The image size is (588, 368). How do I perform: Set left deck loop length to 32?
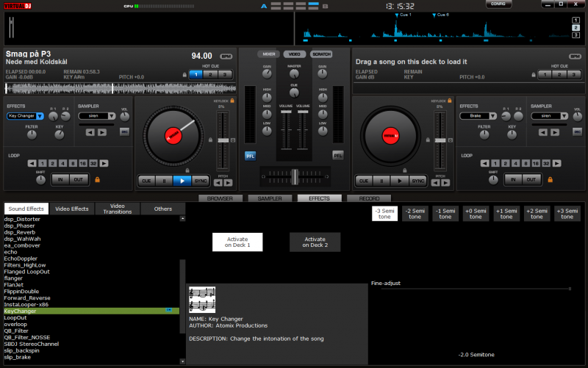point(93,163)
